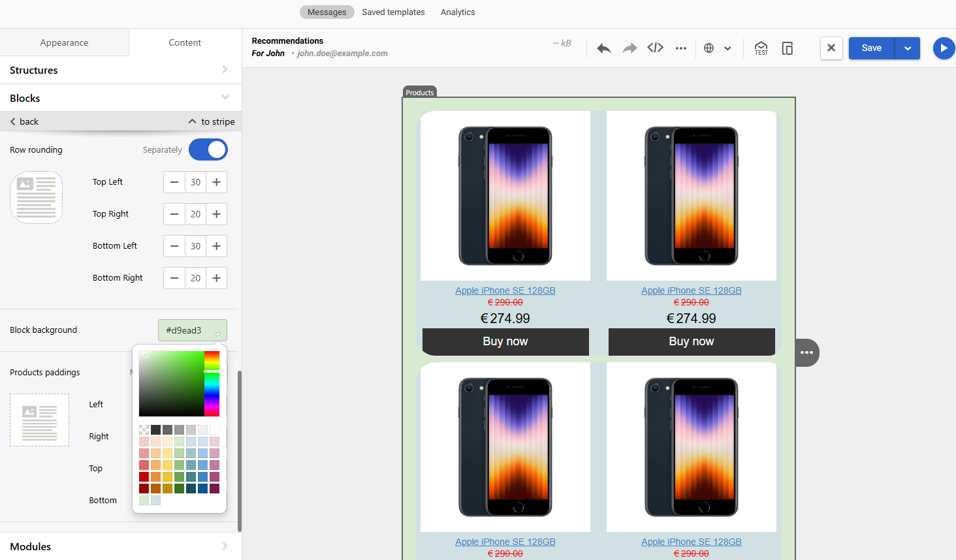The width and height of the screenshot is (956, 560).
Task: Select recent light blue swatch in last row
Action: pos(155,500)
